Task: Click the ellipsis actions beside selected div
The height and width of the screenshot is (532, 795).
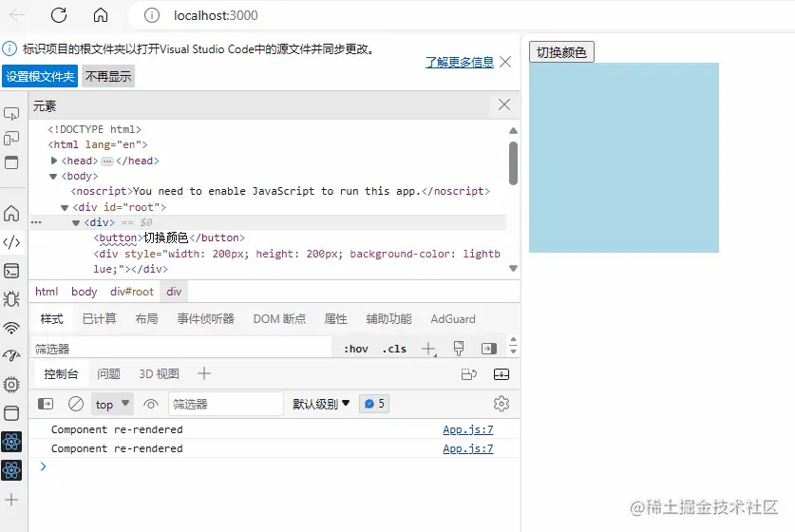Action: pos(36,222)
